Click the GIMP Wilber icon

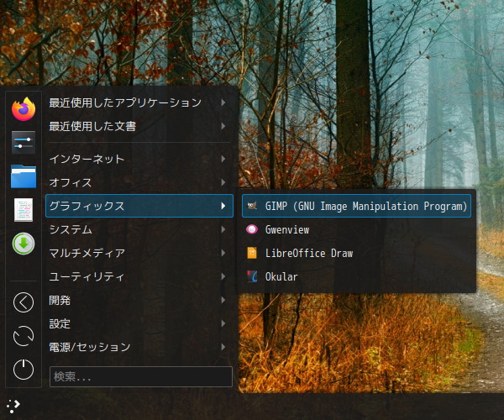click(x=252, y=206)
